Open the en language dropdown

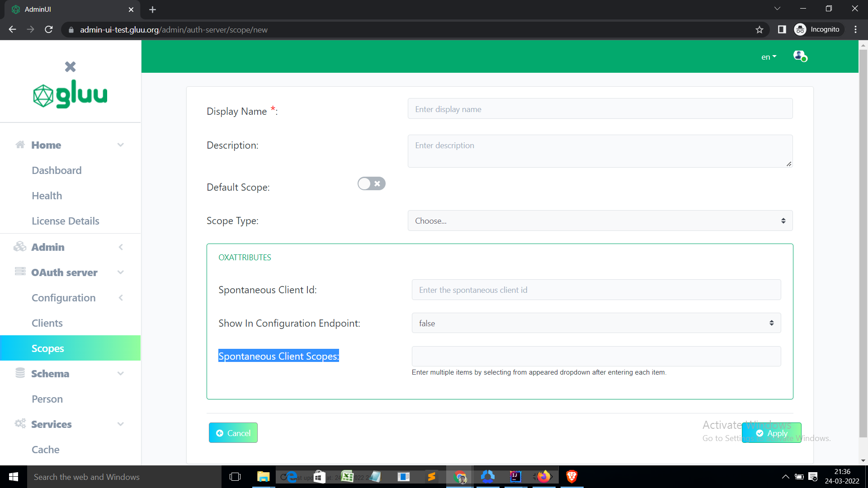(x=769, y=57)
